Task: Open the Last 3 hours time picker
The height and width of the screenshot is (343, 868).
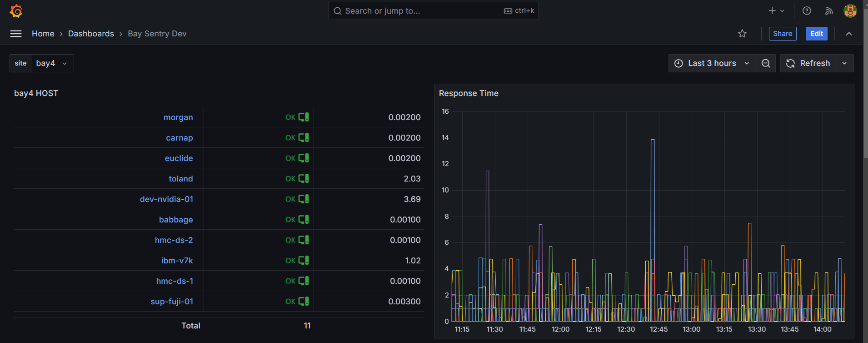Action: click(x=712, y=63)
